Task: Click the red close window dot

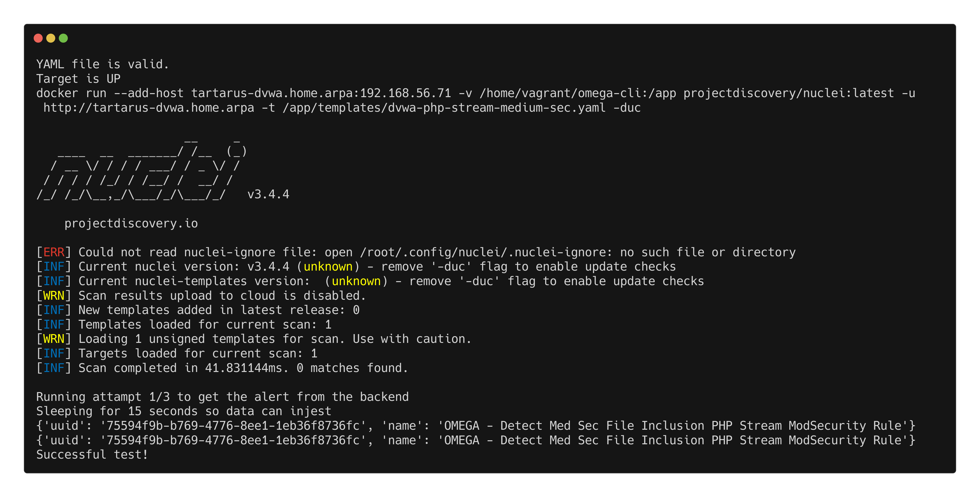Action: pyautogui.click(x=38, y=38)
